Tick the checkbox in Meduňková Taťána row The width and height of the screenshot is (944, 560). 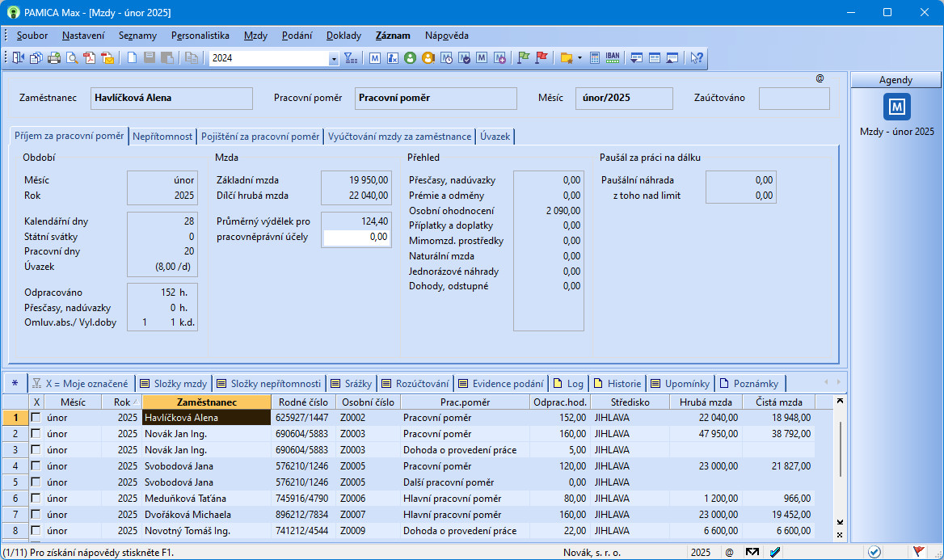(36, 499)
